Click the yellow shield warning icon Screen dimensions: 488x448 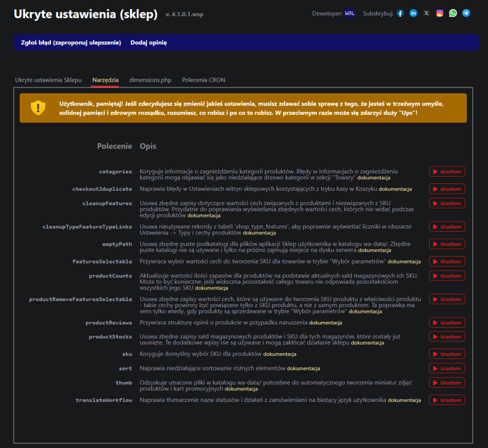[x=38, y=108]
